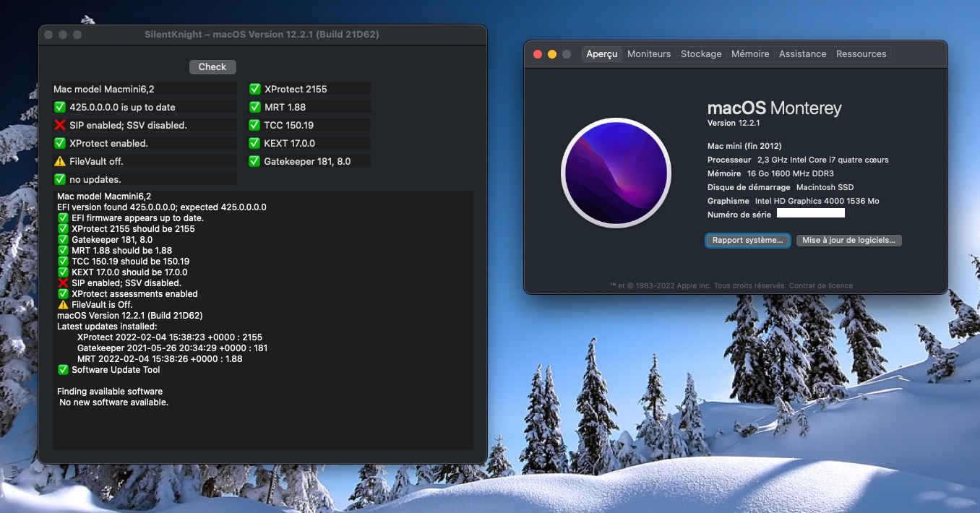The width and height of the screenshot is (980, 513).
Task: Click checkmark beside 'Gatekeeper 181, 8.0' log line
Action: click(x=63, y=239)
